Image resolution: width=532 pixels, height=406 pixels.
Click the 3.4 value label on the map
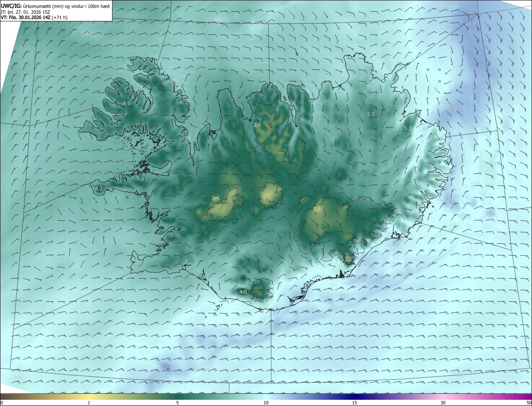click(257, 125)
